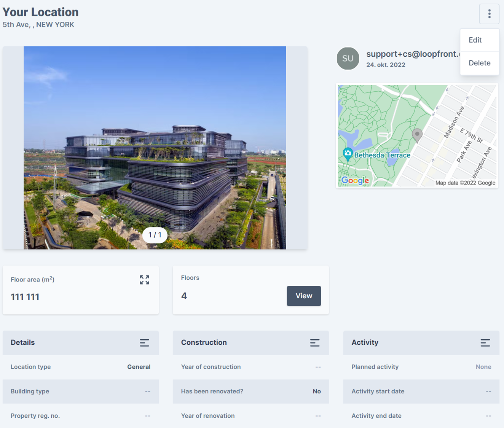Screen dimensions: 504x428
Task: Click the Bethesda Terrace camera marker
Action: click(348, 154)
